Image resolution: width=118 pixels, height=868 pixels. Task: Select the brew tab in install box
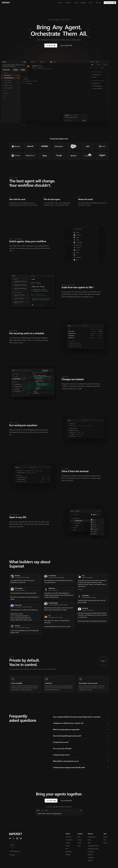coord(38,810)
